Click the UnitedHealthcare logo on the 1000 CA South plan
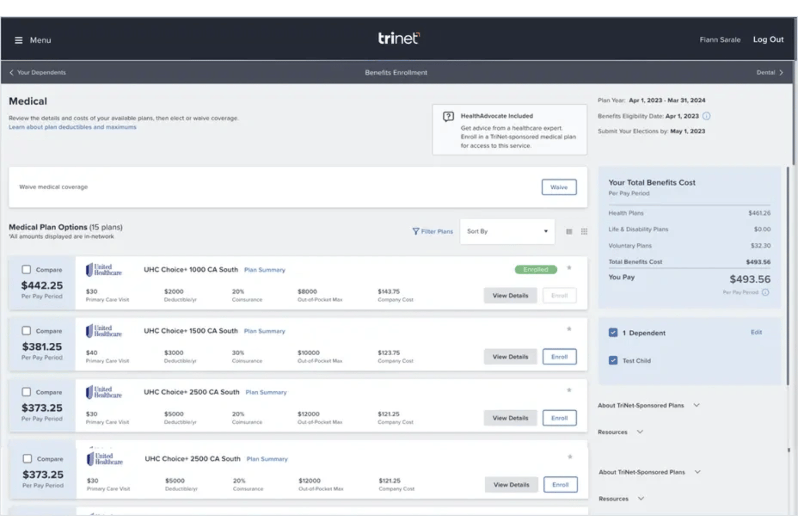 (104, 270)
